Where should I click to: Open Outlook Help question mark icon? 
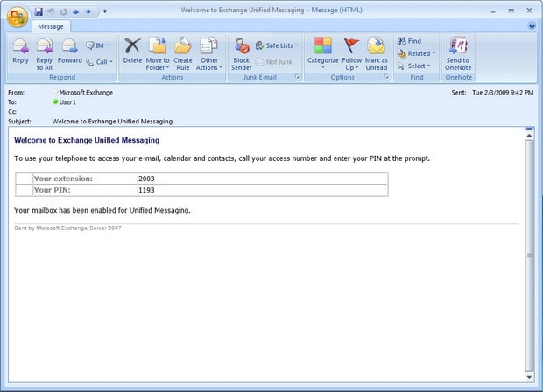(532, 25)
